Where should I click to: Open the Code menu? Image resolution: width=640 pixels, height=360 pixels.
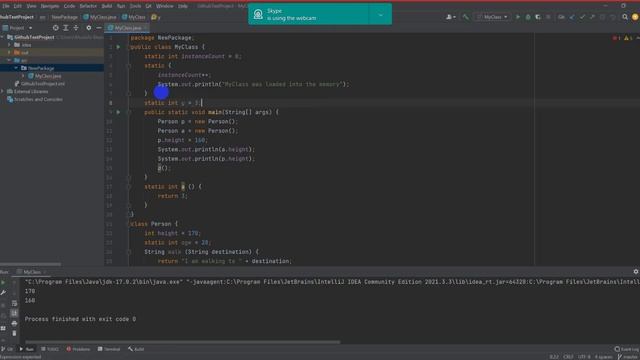(x=69, y=6)
